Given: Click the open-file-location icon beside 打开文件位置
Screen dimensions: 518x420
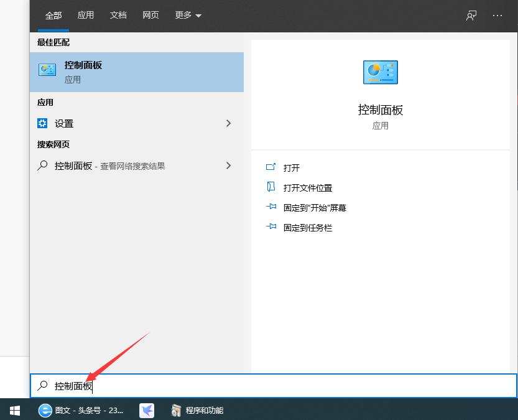Looking at the screenshot, I should [x=271, y=187].
